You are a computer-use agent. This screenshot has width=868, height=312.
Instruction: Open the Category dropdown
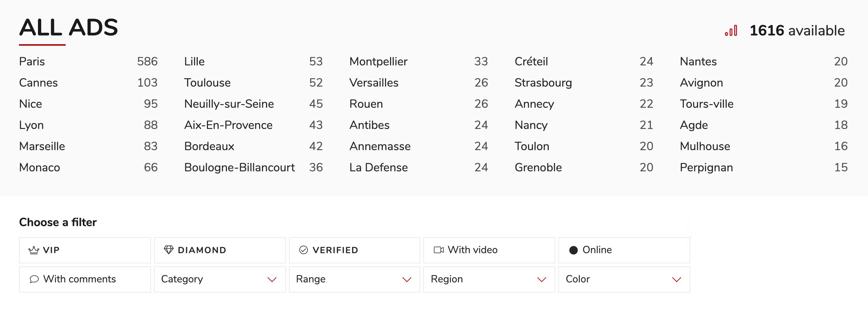tap(220, 279)
